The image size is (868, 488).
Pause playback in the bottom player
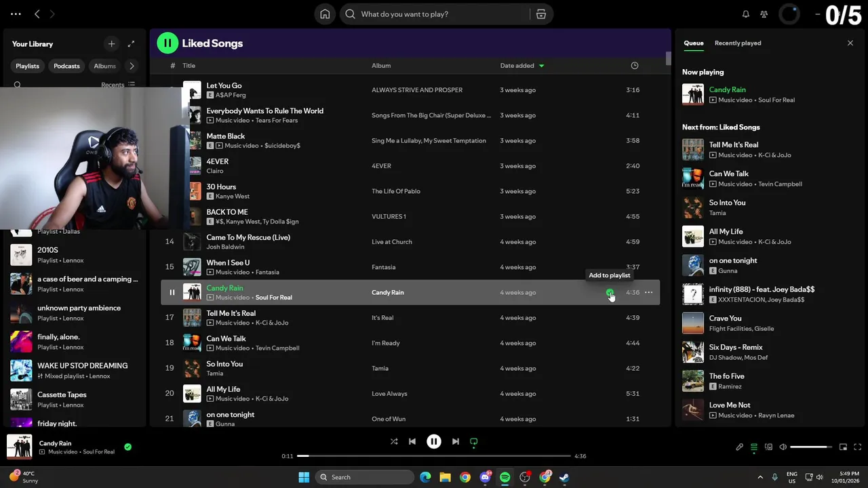point(434,441)
